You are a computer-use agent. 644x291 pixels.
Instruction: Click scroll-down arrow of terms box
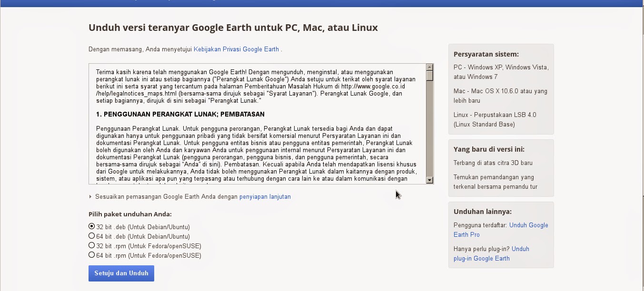coord(430,180)
